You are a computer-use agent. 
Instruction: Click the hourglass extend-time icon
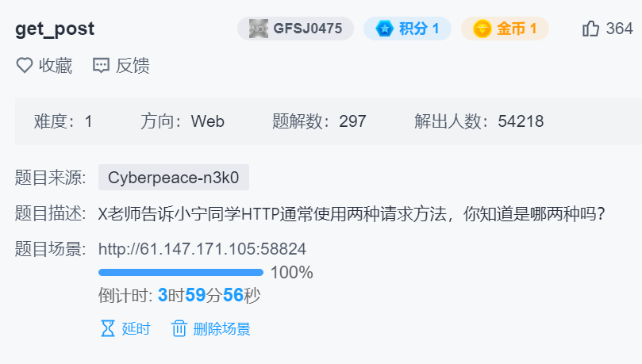coord(108,328)
